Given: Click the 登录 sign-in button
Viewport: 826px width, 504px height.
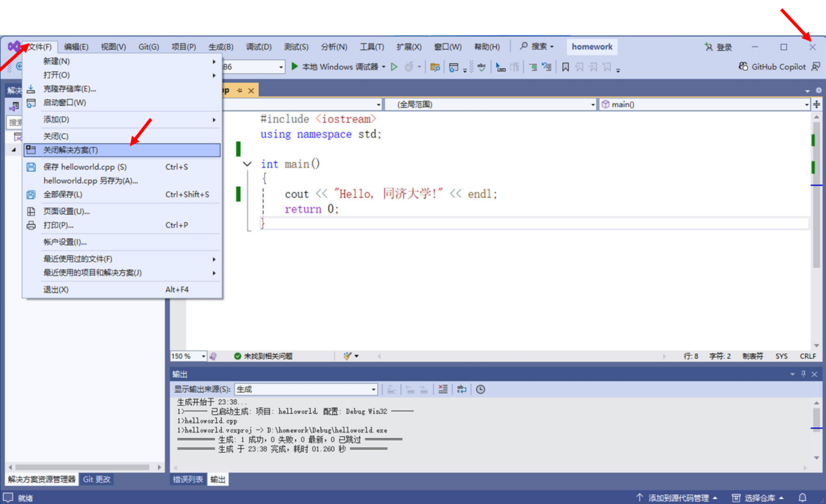Looking at the screenshot, I should (x=718, y=47).
